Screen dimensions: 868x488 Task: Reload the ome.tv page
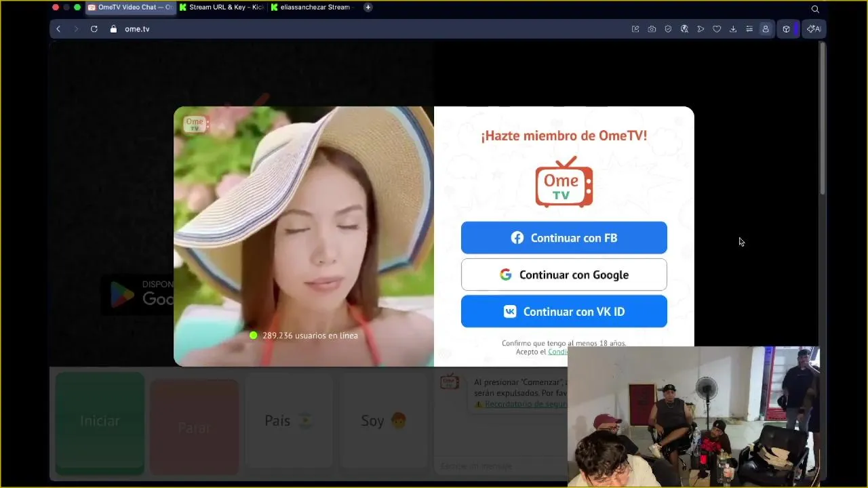coord(94,29)
